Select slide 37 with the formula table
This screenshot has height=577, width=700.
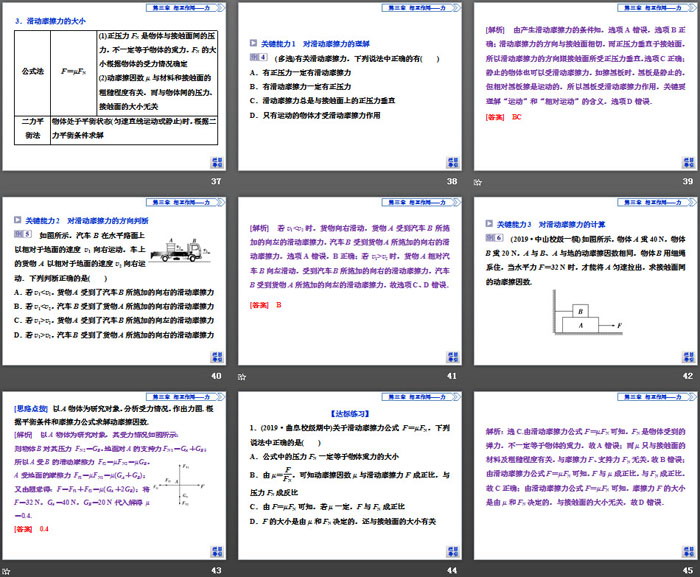(x=115, y=86)
